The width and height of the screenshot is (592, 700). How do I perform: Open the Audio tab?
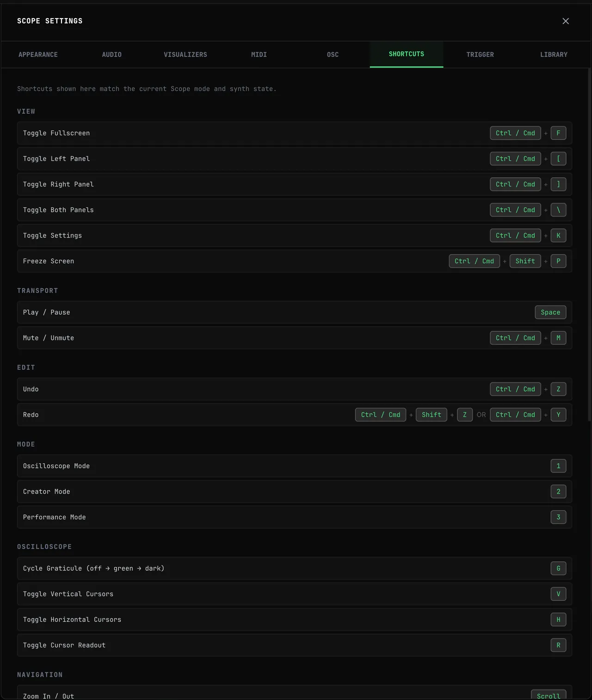(x=111, y=55)
